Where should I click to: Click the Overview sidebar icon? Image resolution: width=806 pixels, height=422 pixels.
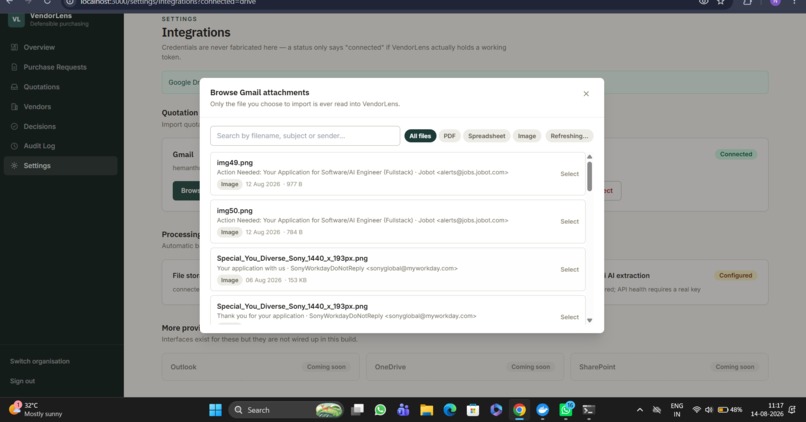[14, 47]
